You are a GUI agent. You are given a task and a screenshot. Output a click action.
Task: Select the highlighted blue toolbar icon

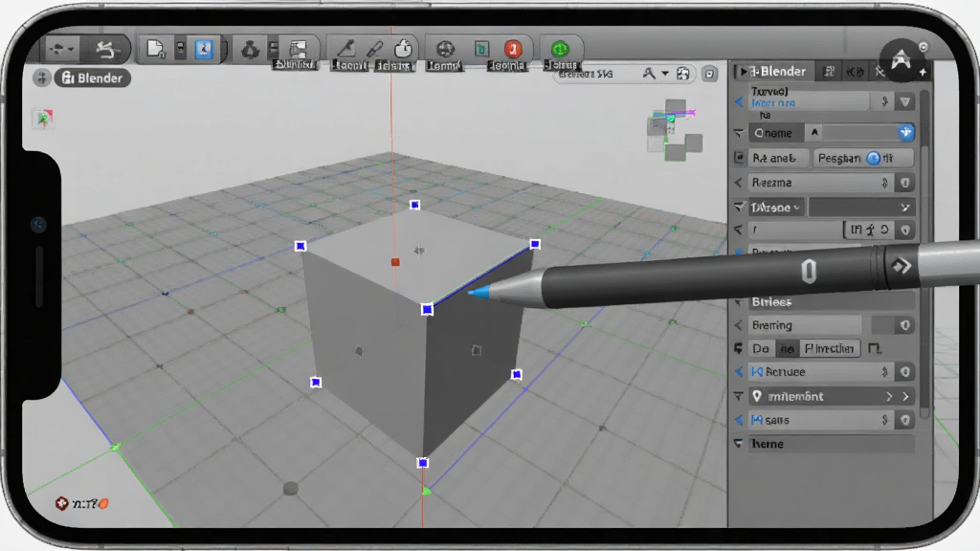pos(204,49)
